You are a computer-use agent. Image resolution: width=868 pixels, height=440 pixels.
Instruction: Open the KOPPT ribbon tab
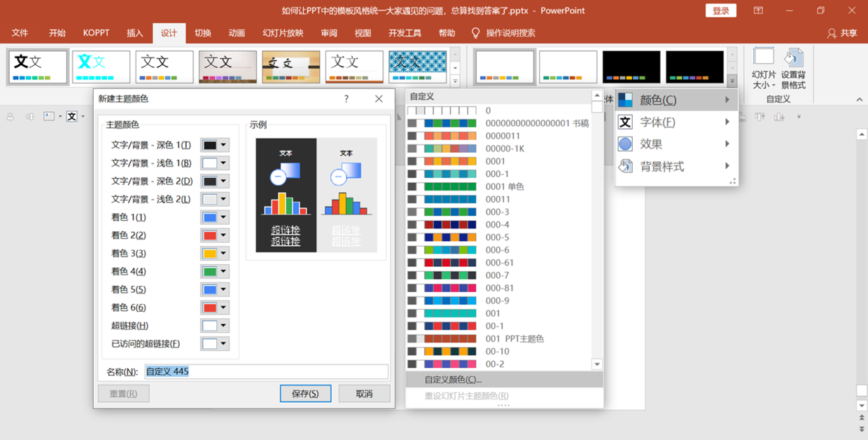[96, 33]
